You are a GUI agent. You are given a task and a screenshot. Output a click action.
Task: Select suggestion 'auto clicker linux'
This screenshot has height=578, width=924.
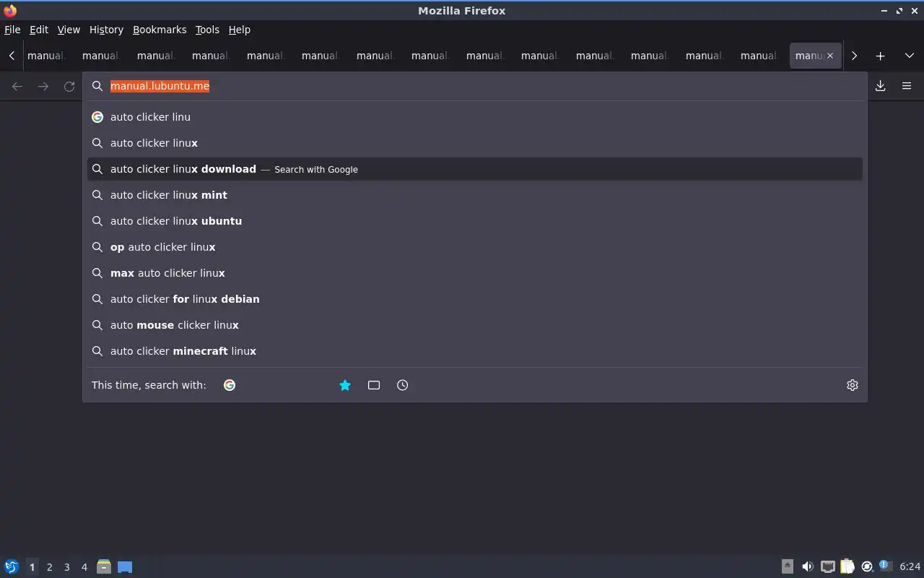(475, 143)
